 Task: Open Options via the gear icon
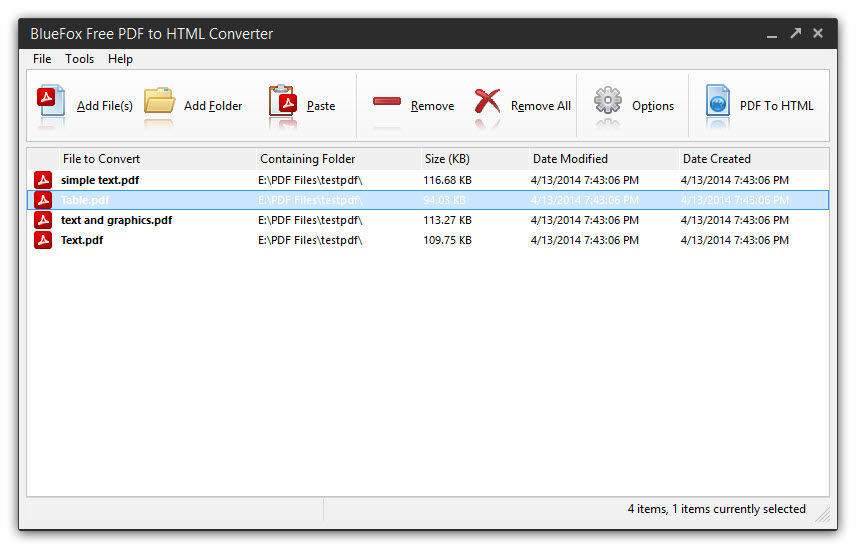[x=608, y=101]
